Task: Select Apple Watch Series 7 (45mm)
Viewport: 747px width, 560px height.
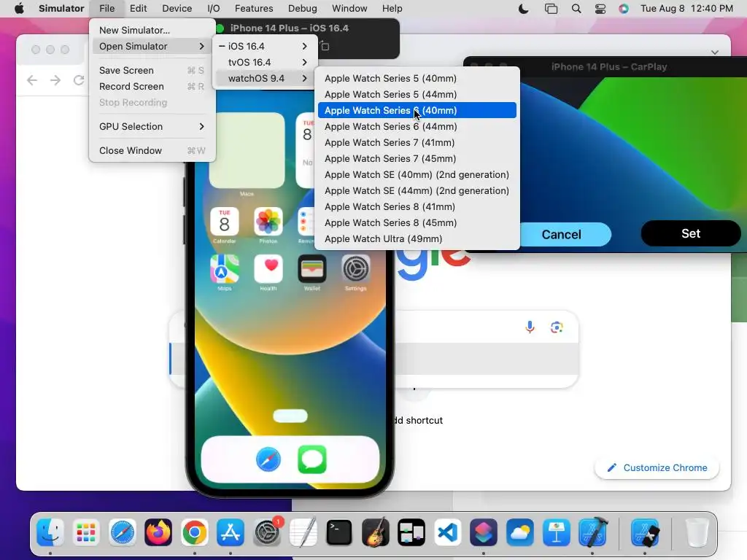Action: coord(417,158)
